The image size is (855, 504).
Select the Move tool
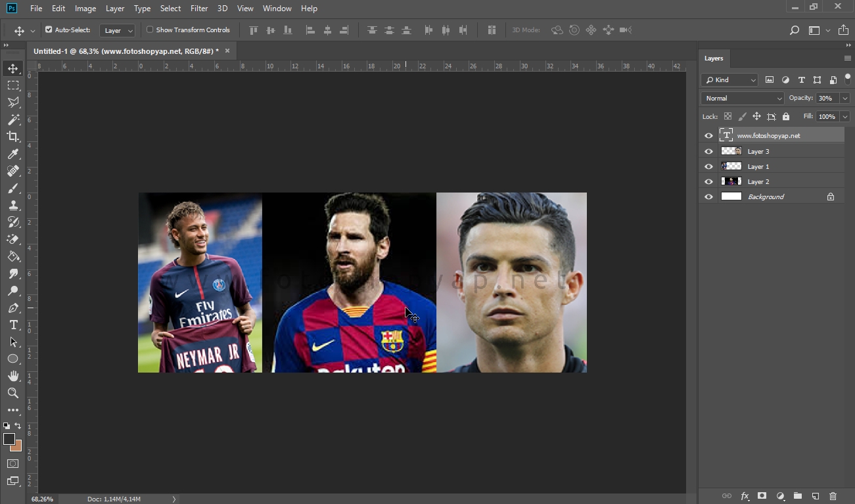[x=13, y=68]
